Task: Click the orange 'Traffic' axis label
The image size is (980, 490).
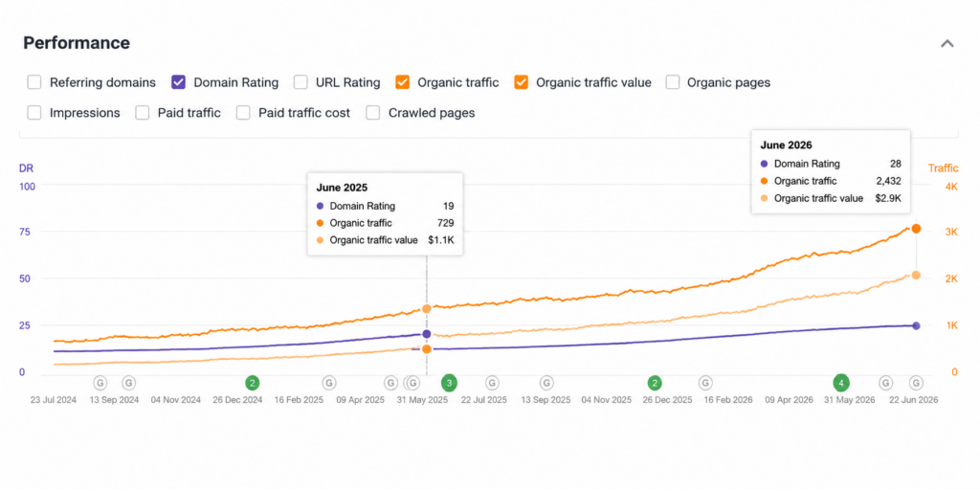Action: click(943, 168)
